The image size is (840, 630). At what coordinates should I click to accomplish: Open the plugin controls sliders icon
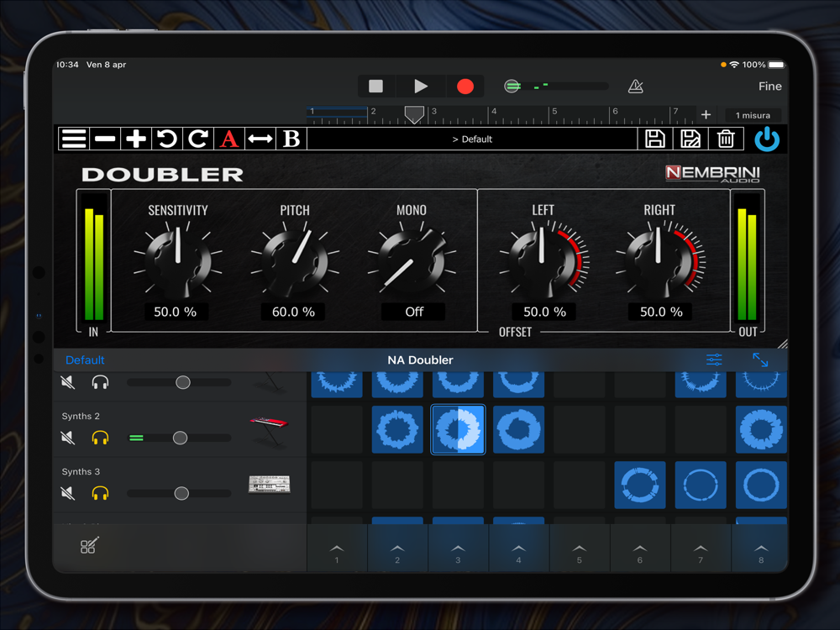pos(714,360)
